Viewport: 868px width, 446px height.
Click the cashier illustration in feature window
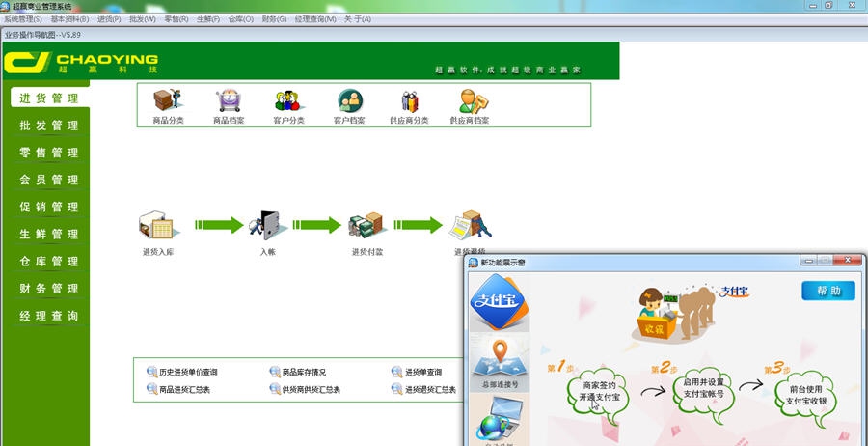[674, 313]
